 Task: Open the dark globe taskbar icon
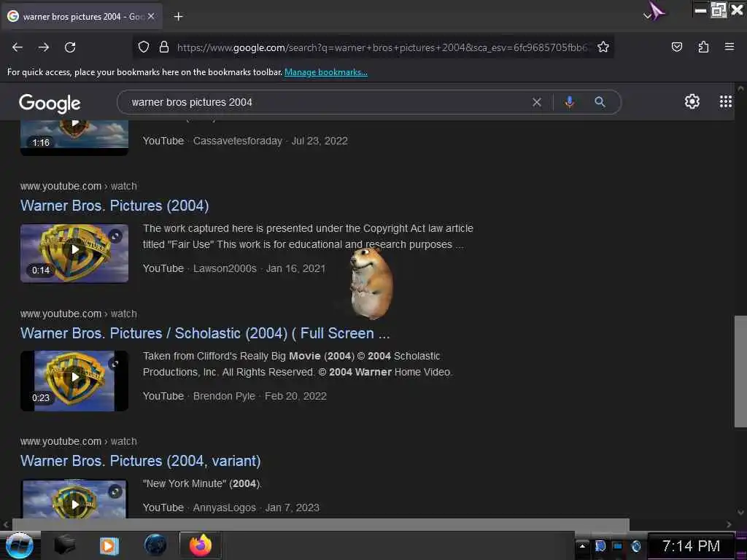[x=155, y=545]
